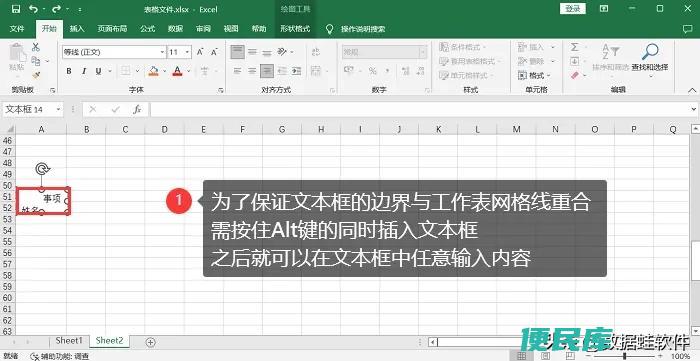Toggle Italic formatting
Screen dimensions: 700x361
pos(83,71)
